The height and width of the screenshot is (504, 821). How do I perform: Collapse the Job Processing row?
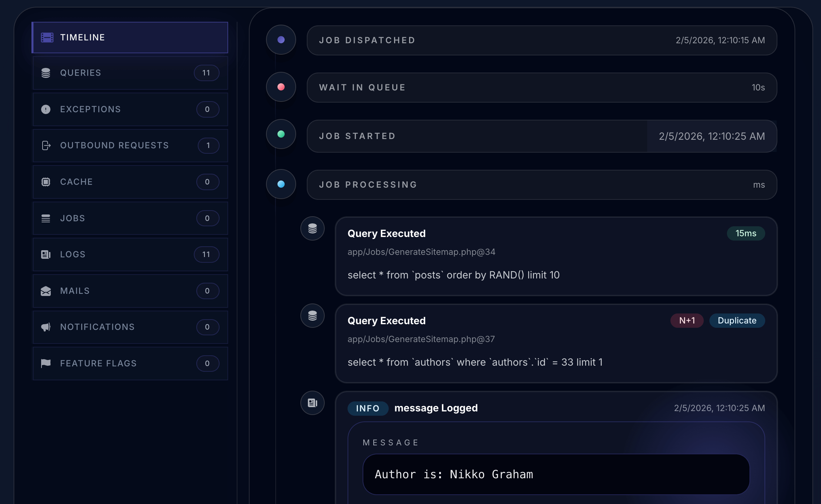541,185
